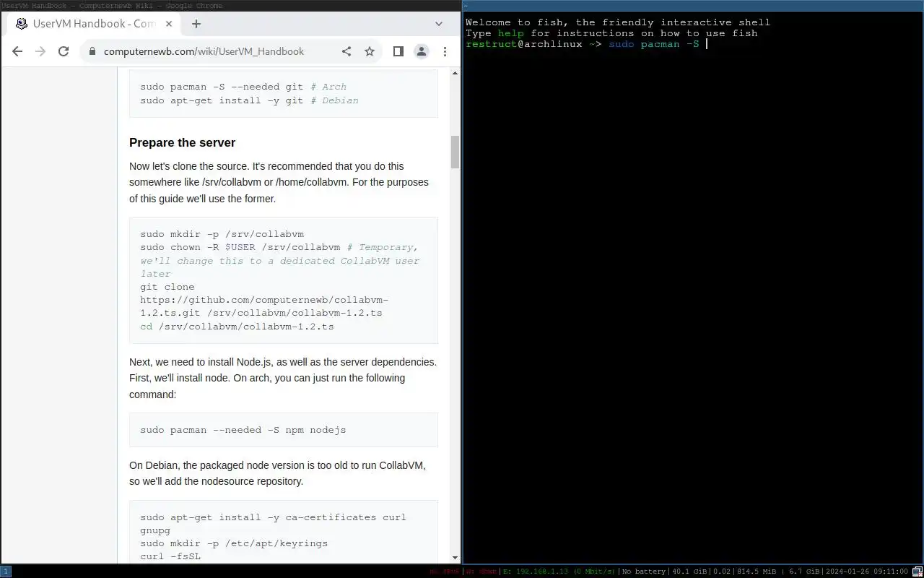Image resolution: width=924 pixels, height=578 pixels.
Task: Click the system tray icon in status bar
Action: [917, 571]
